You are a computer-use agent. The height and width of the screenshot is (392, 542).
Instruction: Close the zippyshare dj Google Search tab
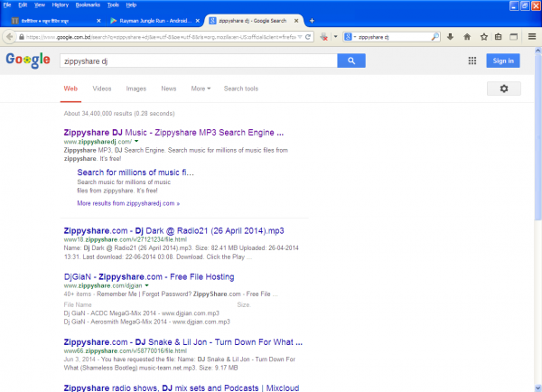point(296,21)
